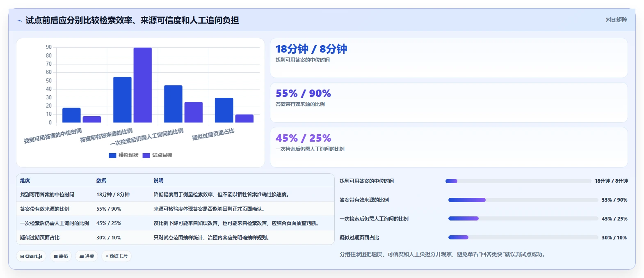Click the 表格 chip
Viewport: 644px width, 278px height.
point(61,256)
